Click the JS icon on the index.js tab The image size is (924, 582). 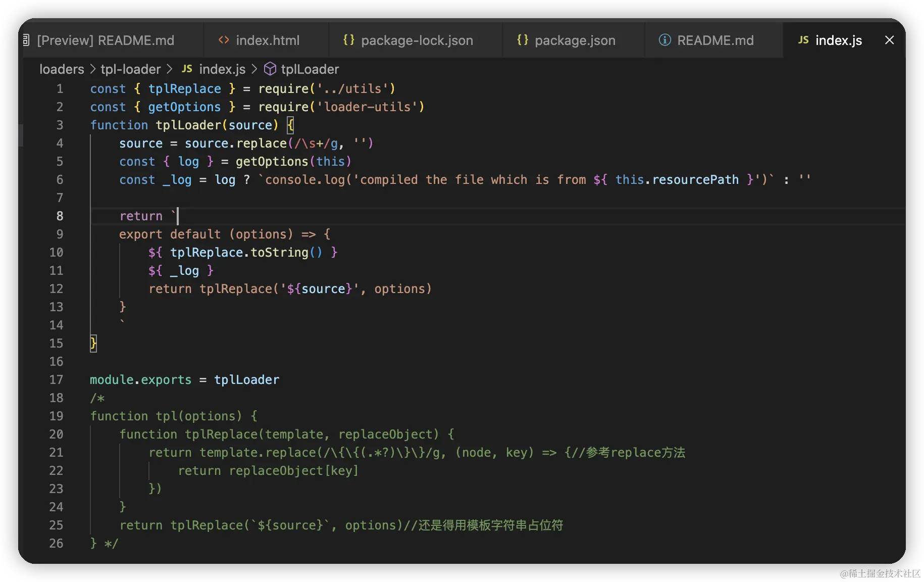pyautogui.click(x=803, y=40)
